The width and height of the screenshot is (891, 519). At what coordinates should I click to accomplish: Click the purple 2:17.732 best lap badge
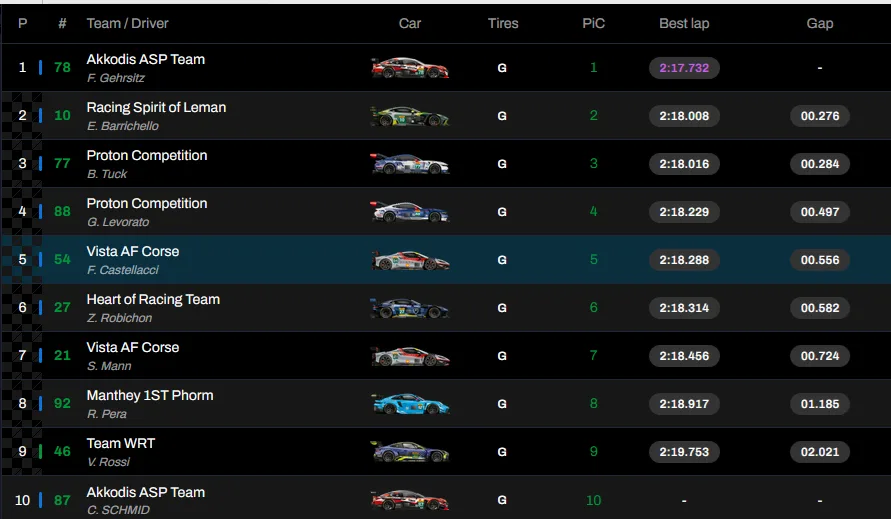point(684,68)
